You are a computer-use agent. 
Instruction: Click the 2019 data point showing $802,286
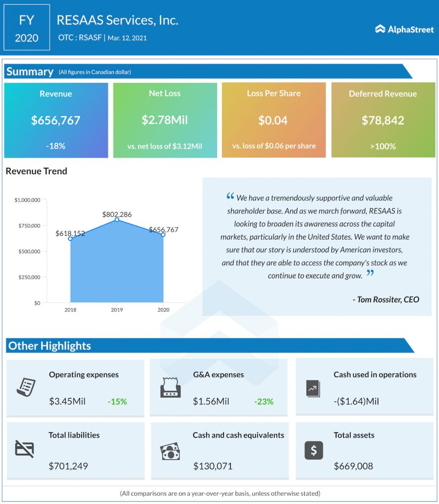pyautogui.click(x=117, y=220)
